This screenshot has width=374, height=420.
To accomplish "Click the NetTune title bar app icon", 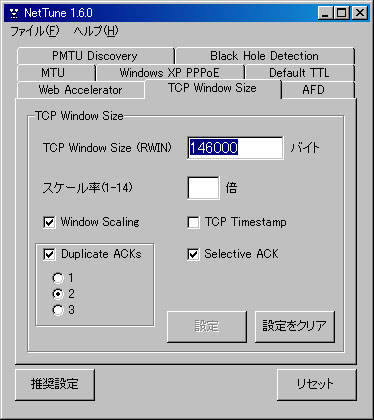I will point(14,13).
